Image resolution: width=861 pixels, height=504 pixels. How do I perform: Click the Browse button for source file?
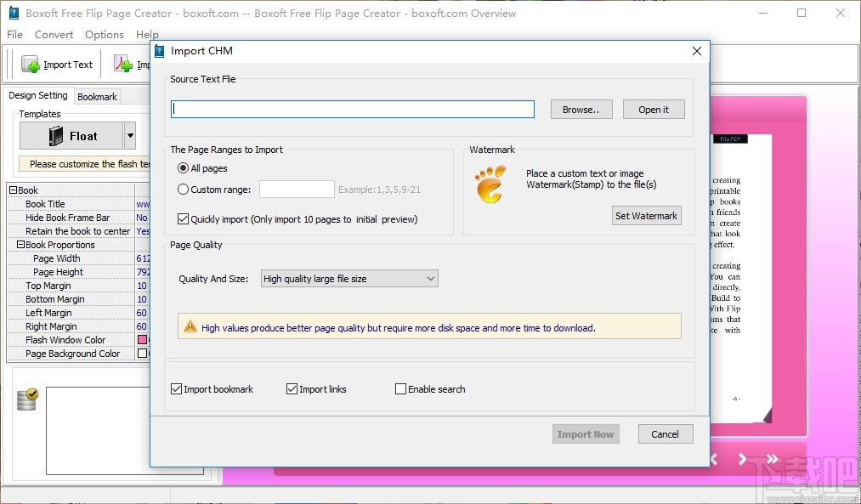click(x=581, y=109)
